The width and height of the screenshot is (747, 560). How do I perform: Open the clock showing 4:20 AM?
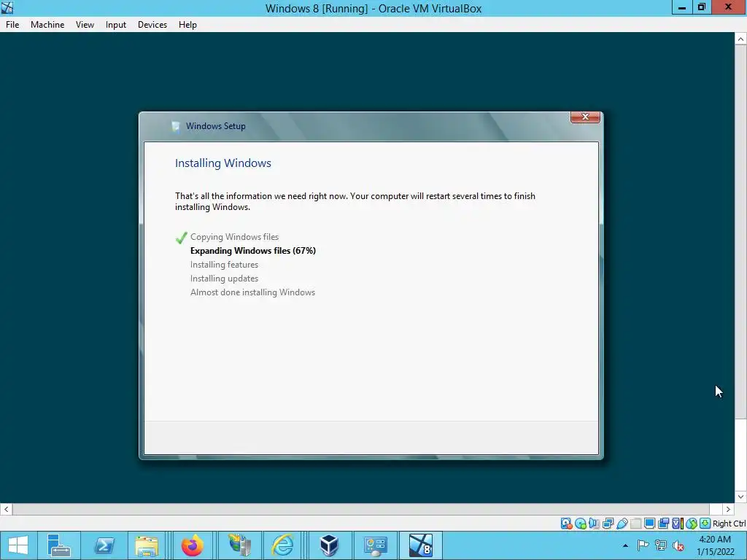(715, 545)
